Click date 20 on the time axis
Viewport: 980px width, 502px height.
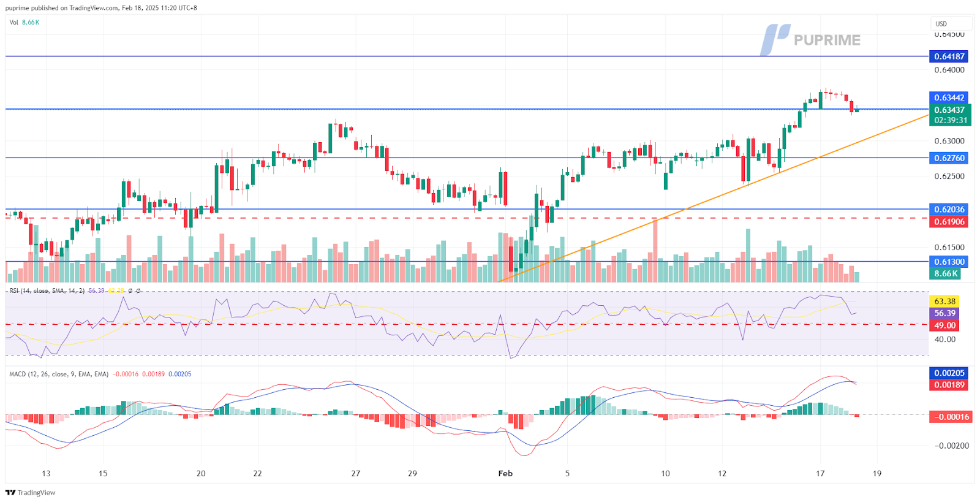[x=201, y=473]
